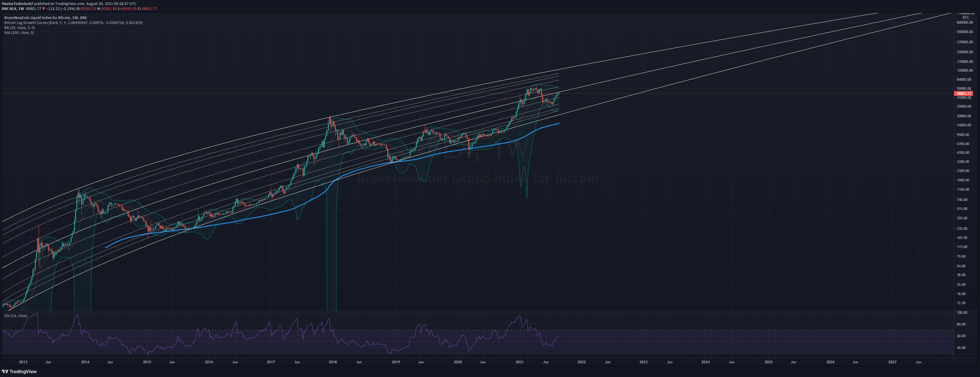This screenshot has width=980, height=377.
Task: Click the TradingView logo at bottom left
Action: tap(19, 371)
